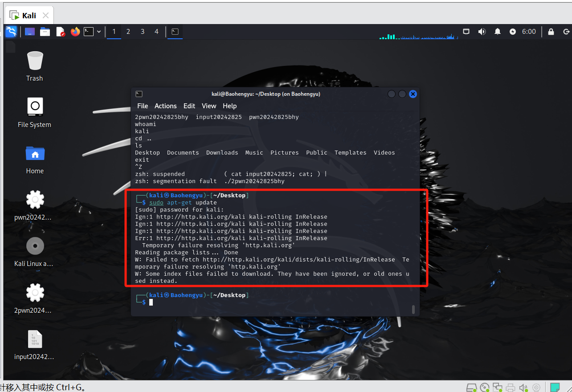This screenshot has width=572, height=392.
Task: Click the VM hard disk status icon
Action: click(472, 388)
